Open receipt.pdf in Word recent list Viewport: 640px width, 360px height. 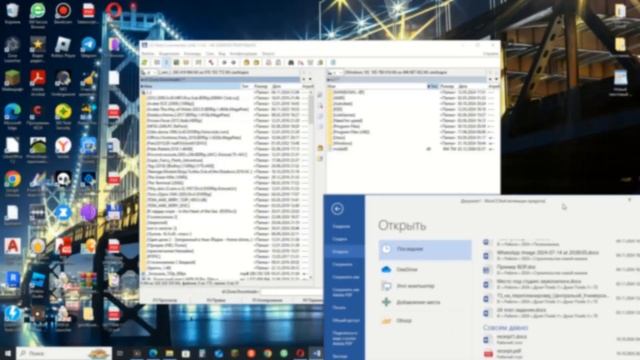click(547, 353)
